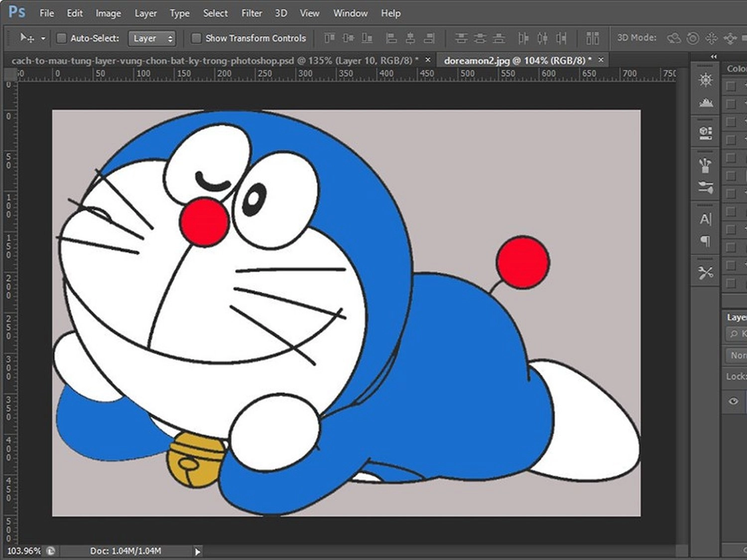Image resolution: width=747 pixels, height=560 pixels.
Task: Click the Auto-Align Layers icon
Action: [593, 38]
